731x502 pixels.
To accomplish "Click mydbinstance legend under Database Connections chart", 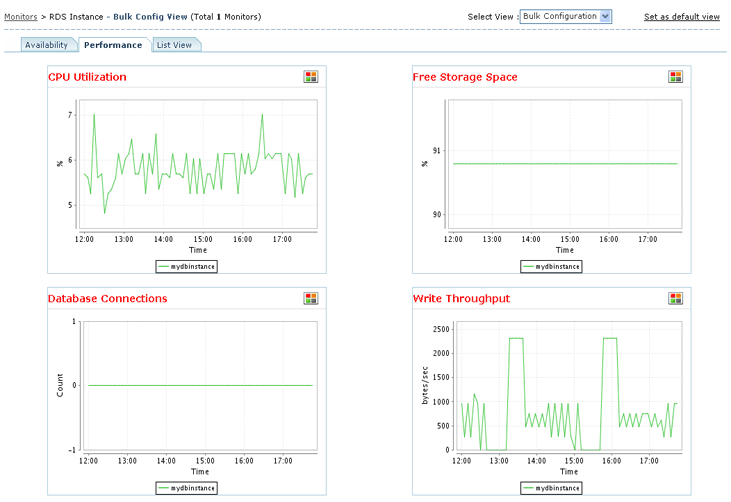I will coord(186,488).
